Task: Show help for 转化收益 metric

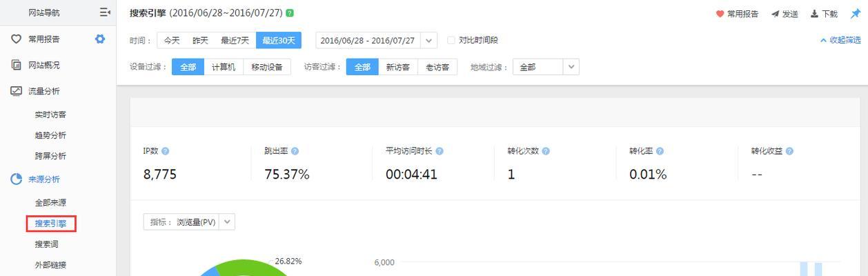Action: [x=789, y=151]
